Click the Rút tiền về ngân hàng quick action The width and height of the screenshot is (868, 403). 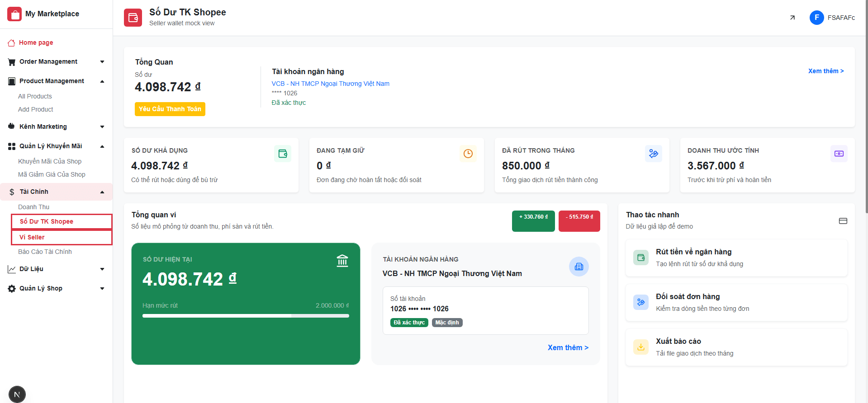coord(736,258)
